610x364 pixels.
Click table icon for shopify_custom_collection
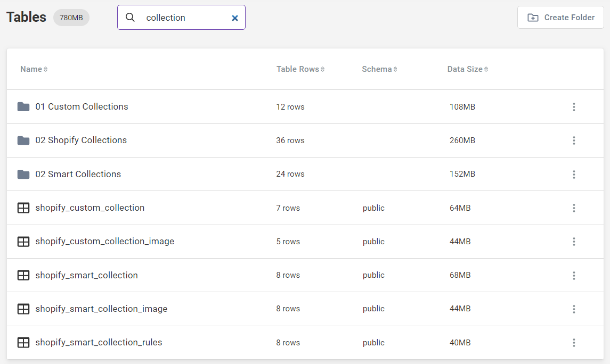(23, 208)
